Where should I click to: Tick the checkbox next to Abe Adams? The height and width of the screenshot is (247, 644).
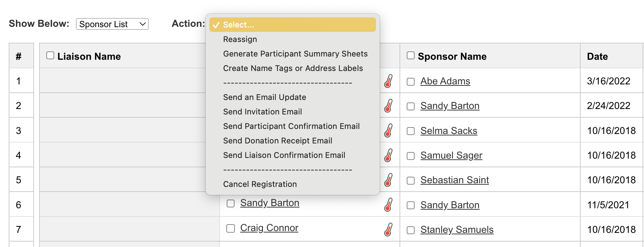point(411,82)
